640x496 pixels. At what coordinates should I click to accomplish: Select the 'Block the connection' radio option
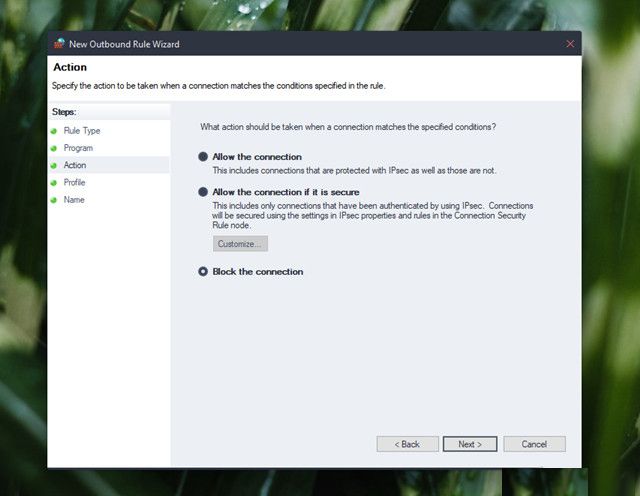tap(204, 272)
